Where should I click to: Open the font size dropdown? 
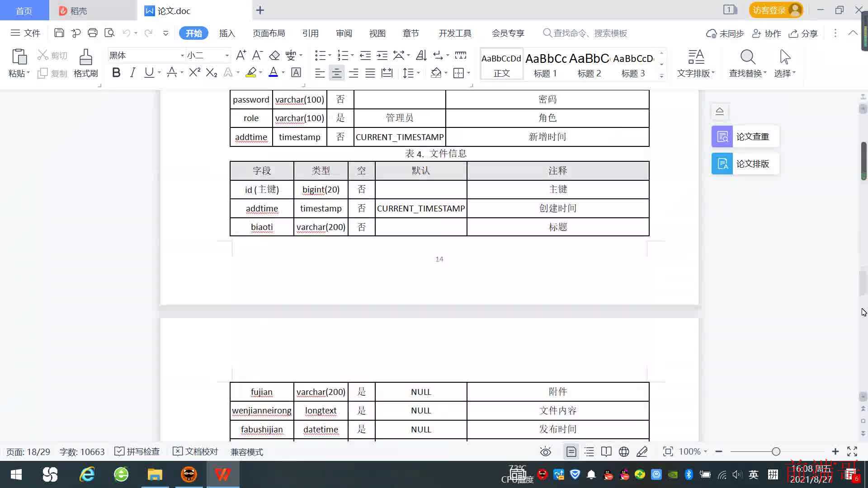[x=227, y=55]
